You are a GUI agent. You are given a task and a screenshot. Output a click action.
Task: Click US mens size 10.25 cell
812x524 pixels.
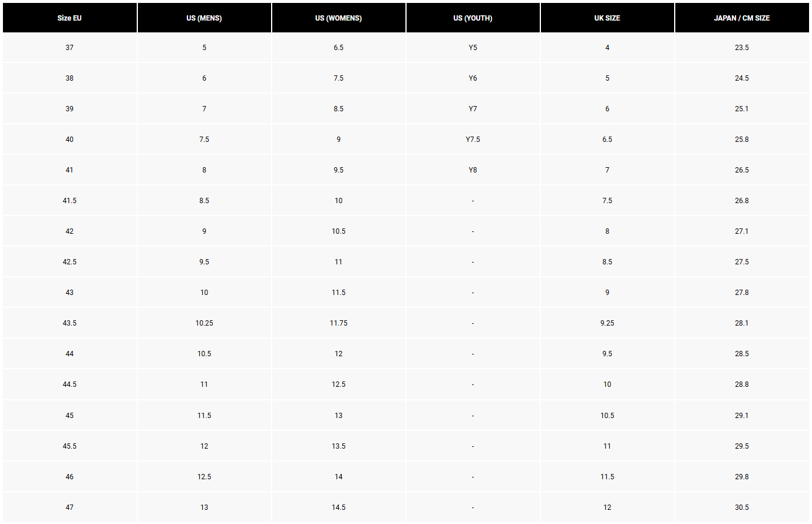click(x=204, y=323)
